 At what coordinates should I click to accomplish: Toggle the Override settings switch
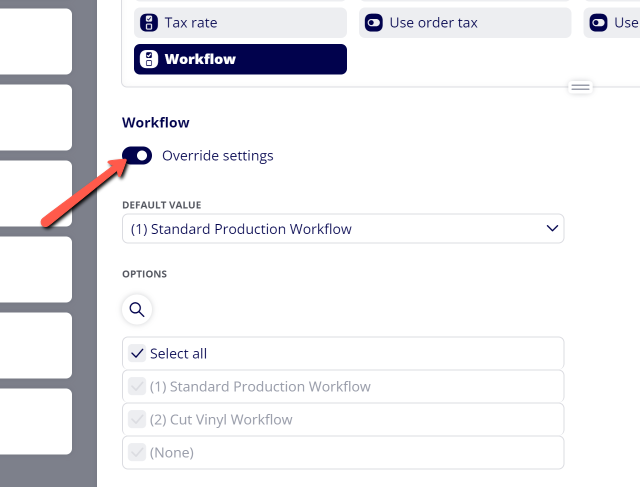tap(137, 156)
